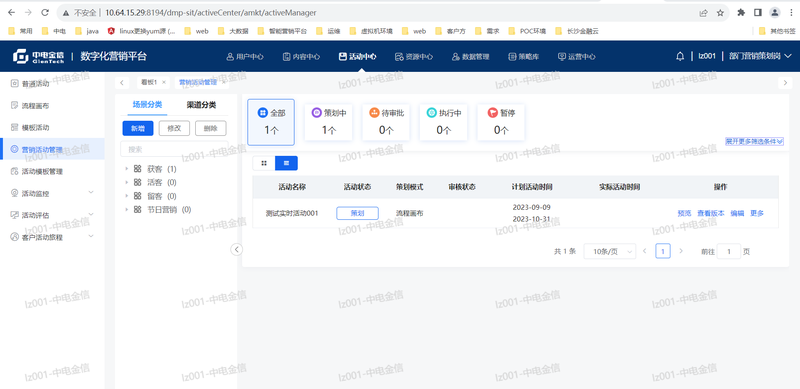The width and height of the screenshot is (800, 389).
Task: Click the 查看版本 link
Action: point(711,213)
